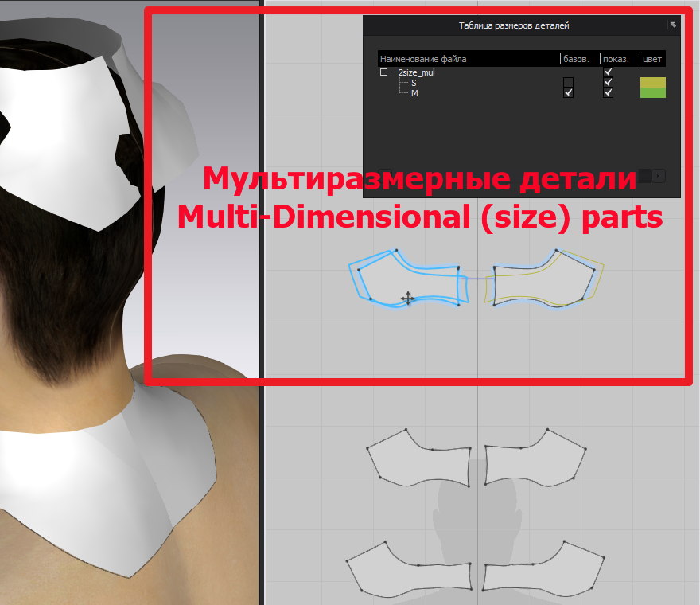Screen dimensions: 700x605
Task: Select the blue-highlighted multi-size pattern piece
Action: coord(409,279)
